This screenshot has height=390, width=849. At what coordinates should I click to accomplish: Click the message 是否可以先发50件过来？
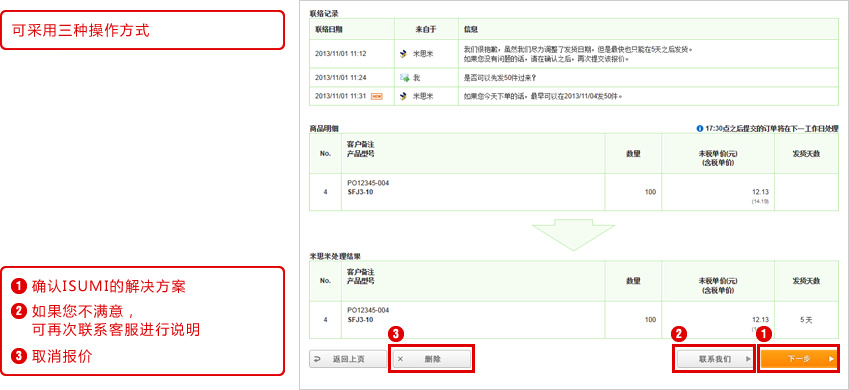point(501,77)
